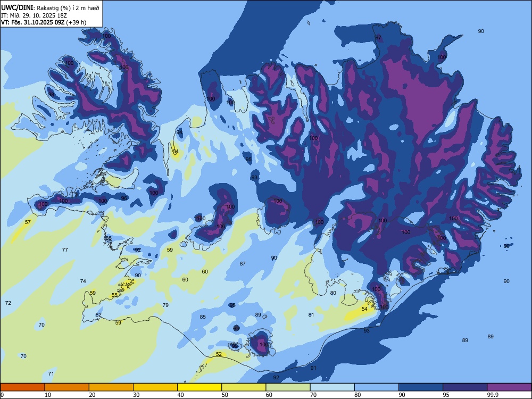
Task: Click the '95' tick label in the legend
Action: click(446, 395)
